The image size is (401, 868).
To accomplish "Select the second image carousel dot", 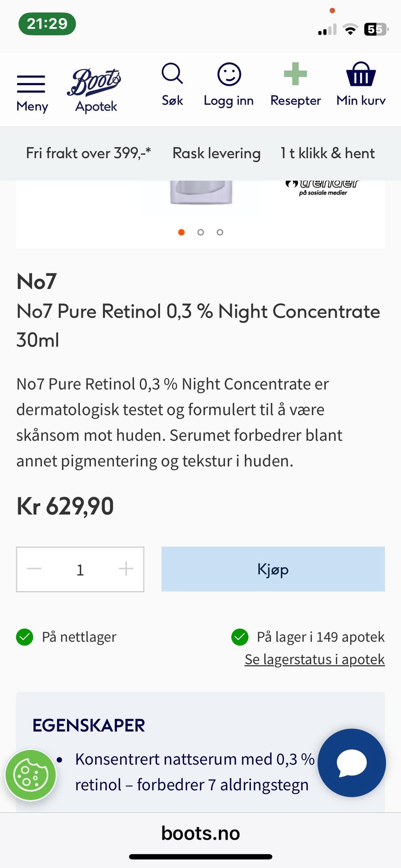I will [x=200, y=232].
